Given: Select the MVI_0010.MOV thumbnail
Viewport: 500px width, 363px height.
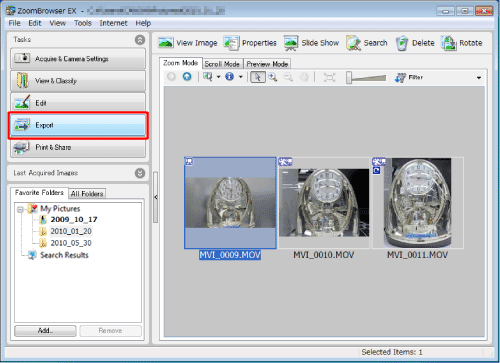Looking at the screenshot, I should click(x=324, y=203).
